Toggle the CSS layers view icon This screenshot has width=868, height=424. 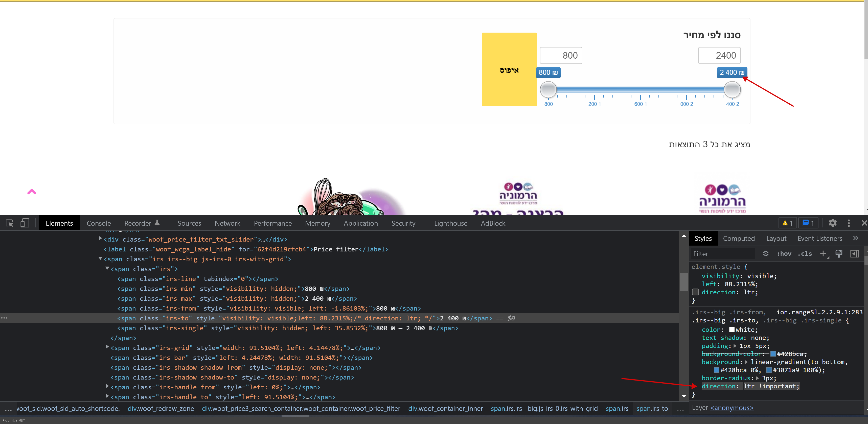[x=766, y=254]
